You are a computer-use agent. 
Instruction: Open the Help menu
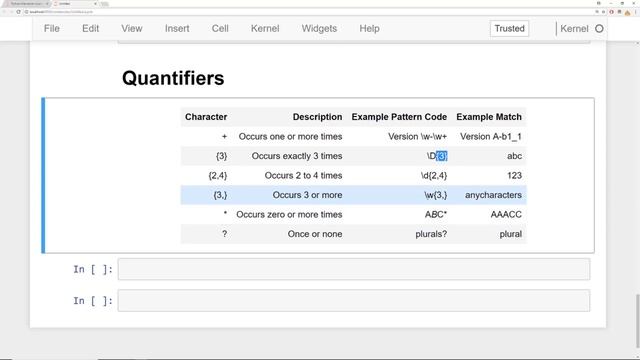point(369,29)
